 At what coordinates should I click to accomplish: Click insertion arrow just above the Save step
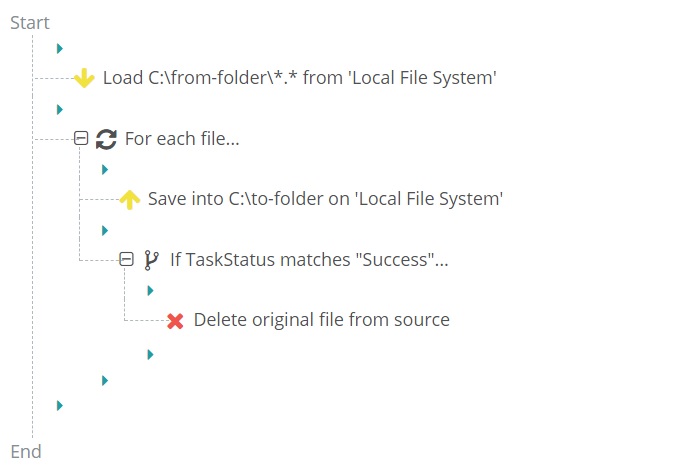point(105,170)
